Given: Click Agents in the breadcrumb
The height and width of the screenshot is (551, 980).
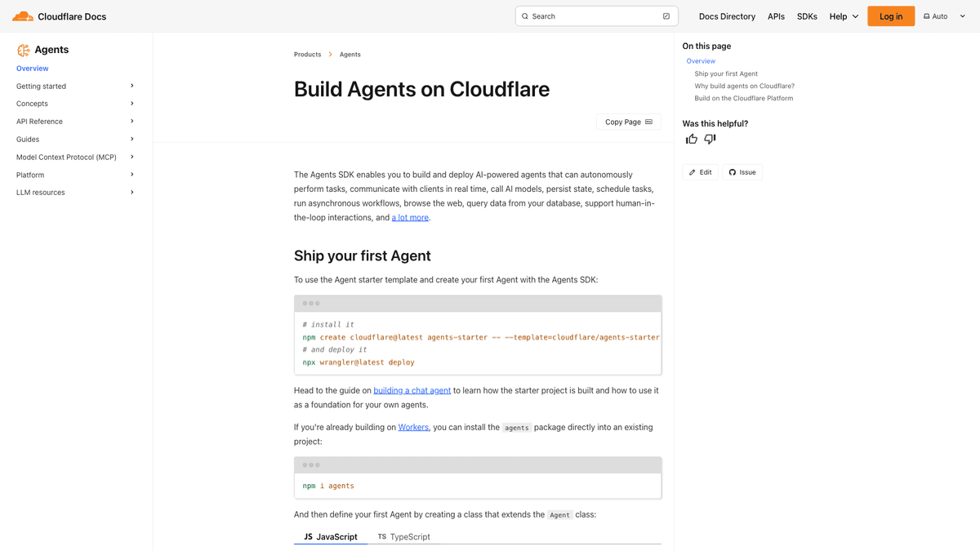Looking at the screenshot, I should pyautogui.click(x=350, y=55).
